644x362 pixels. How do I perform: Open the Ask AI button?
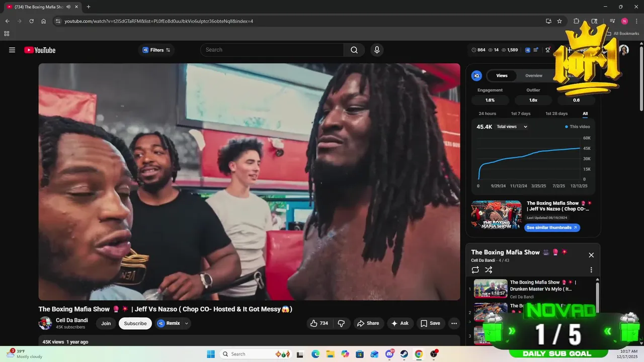tap(399, 323)
